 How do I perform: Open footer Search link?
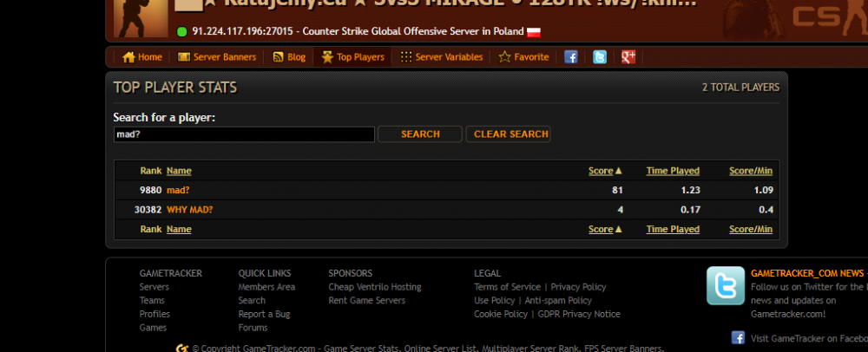pos(252,301)
